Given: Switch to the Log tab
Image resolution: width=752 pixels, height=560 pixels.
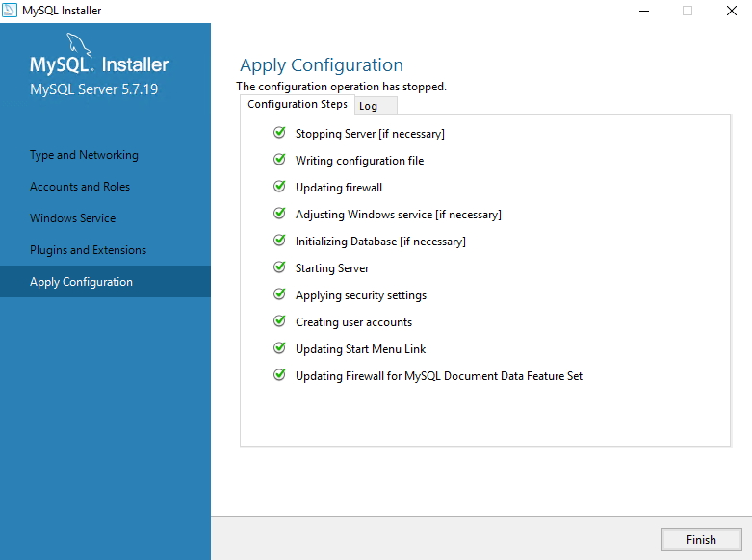Looking at the screenshot, I should pos(376,106).
